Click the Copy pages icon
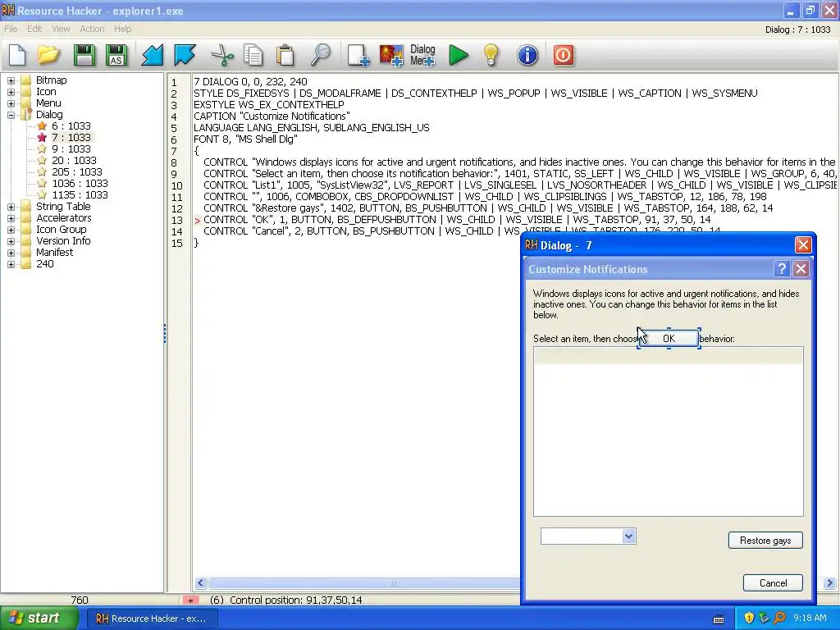Image resolution: width=840 pixels, height=630 pixels. [253, 55]
